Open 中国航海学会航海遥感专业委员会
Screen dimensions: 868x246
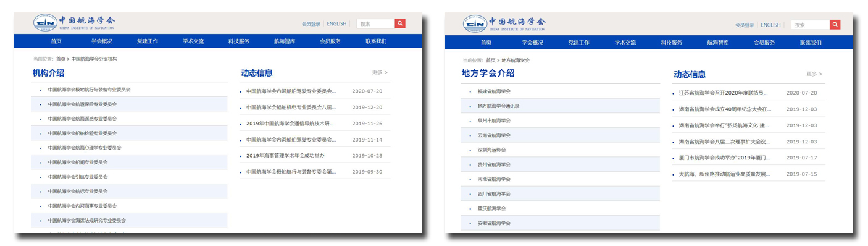pos(82,119)
